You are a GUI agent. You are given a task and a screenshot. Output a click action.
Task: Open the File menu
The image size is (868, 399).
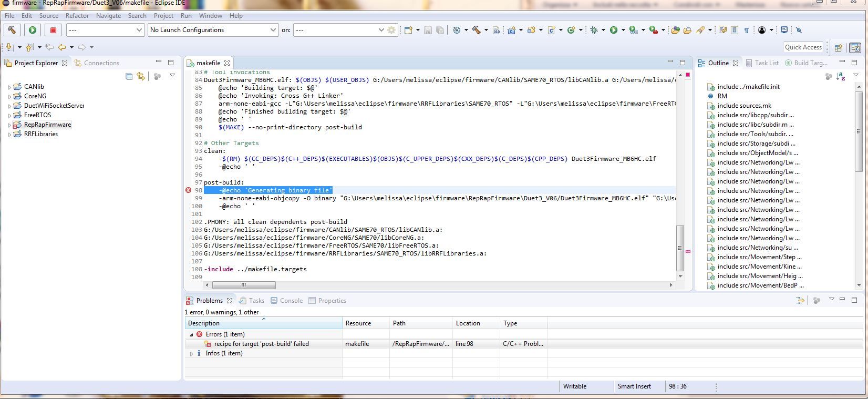click(9, 16)
